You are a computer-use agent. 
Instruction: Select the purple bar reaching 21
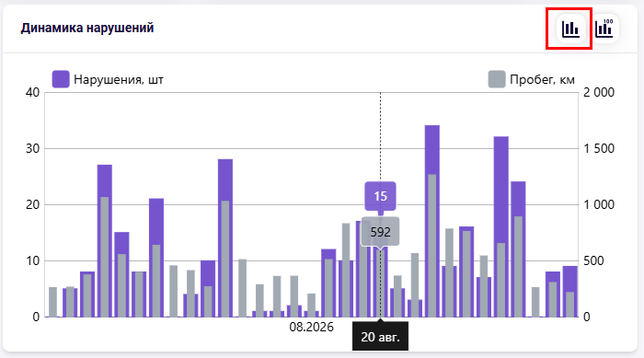156,258
